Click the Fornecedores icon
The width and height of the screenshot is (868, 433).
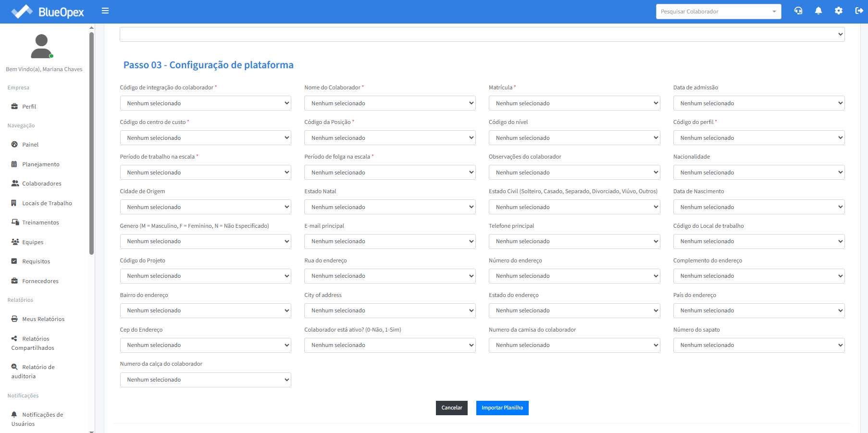pos(14,281)
